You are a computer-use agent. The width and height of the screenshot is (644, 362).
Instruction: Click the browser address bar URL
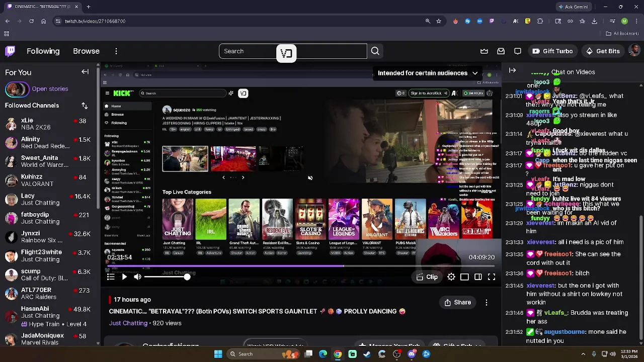pos(95,21)
